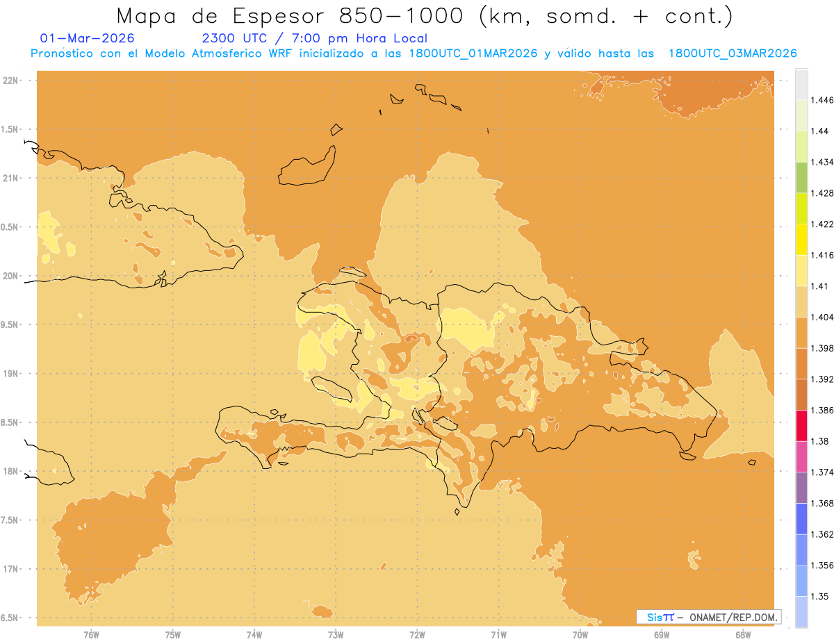The image size is (834, 644).
Task: Click colorbar label '1.35'
Action: tap(819, 596)
